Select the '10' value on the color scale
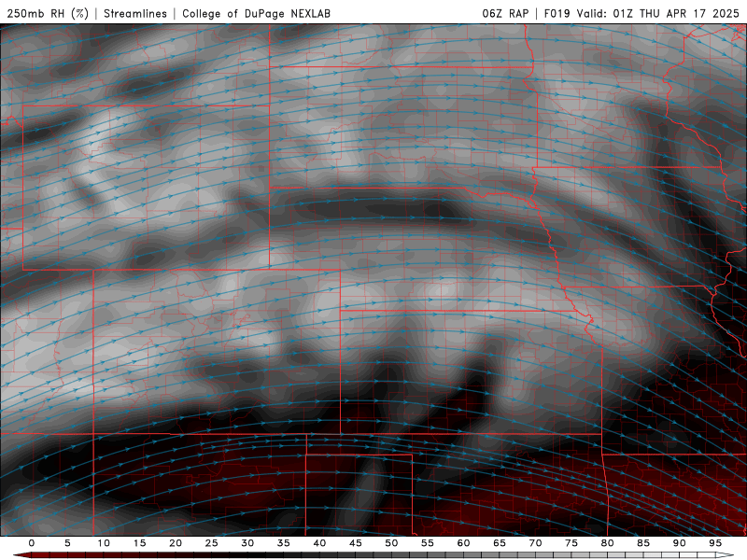Screen dimensions: 747x560 [104, 543]
